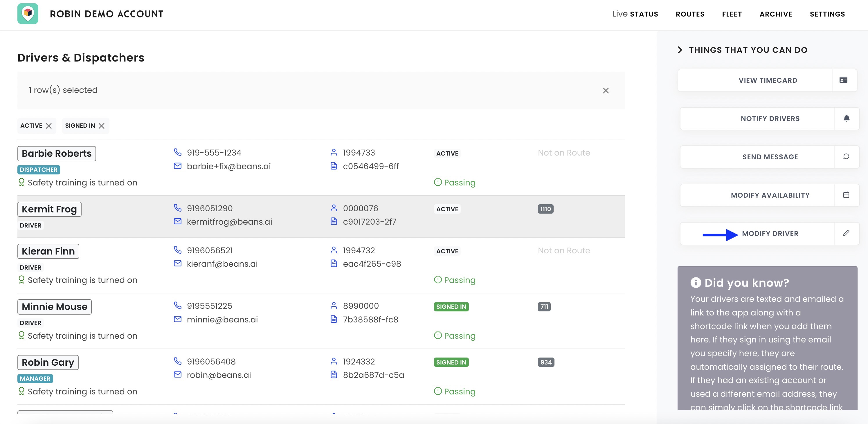Clear the row selection with the X
Image resolution: width=868 pixels, height=424 pixels.
pyautogui.click(x=606, y=90)
